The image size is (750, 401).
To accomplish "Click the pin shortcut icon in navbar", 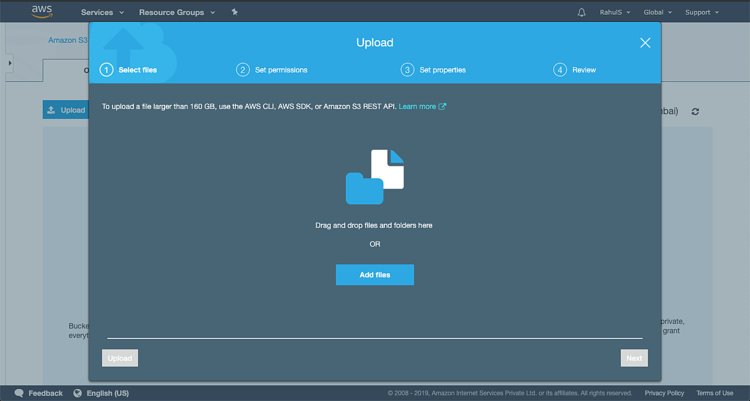I will point(234,12).
